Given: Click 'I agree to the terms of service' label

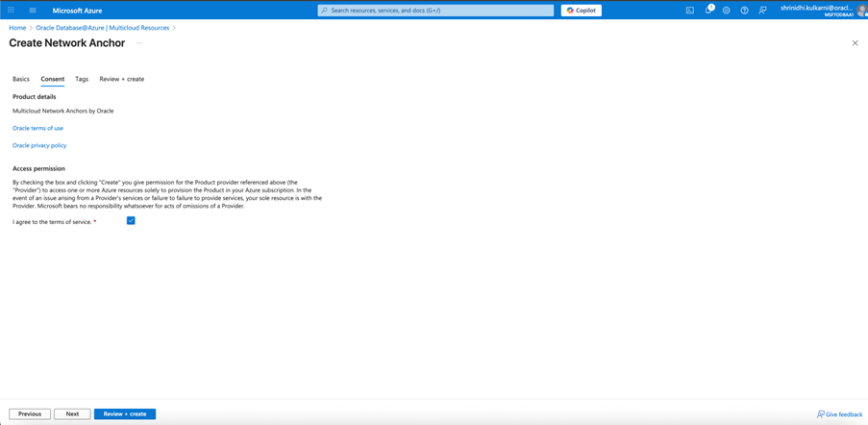Looking at the screenshot, I should (52, 222).
